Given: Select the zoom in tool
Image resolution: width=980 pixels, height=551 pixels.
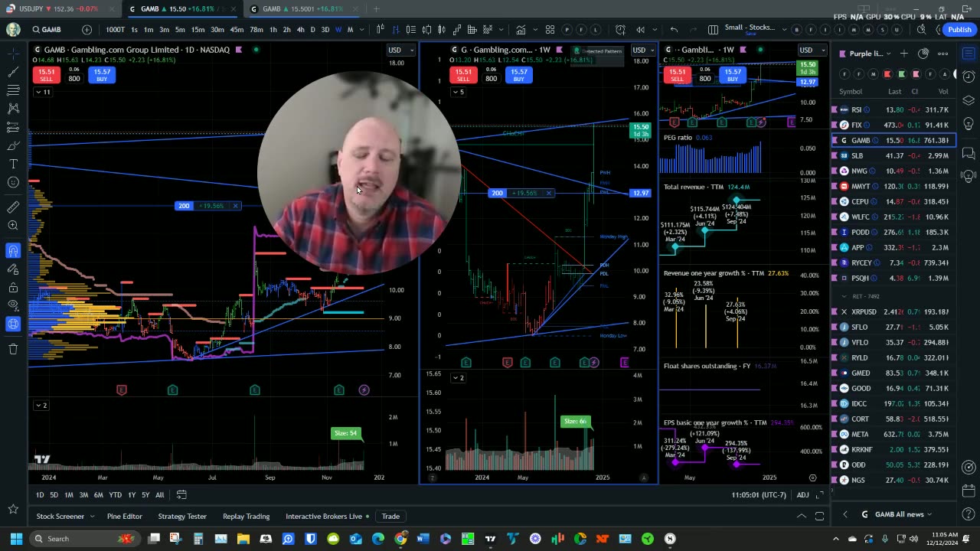Looking at the screenshot, I should coord(13,225).
